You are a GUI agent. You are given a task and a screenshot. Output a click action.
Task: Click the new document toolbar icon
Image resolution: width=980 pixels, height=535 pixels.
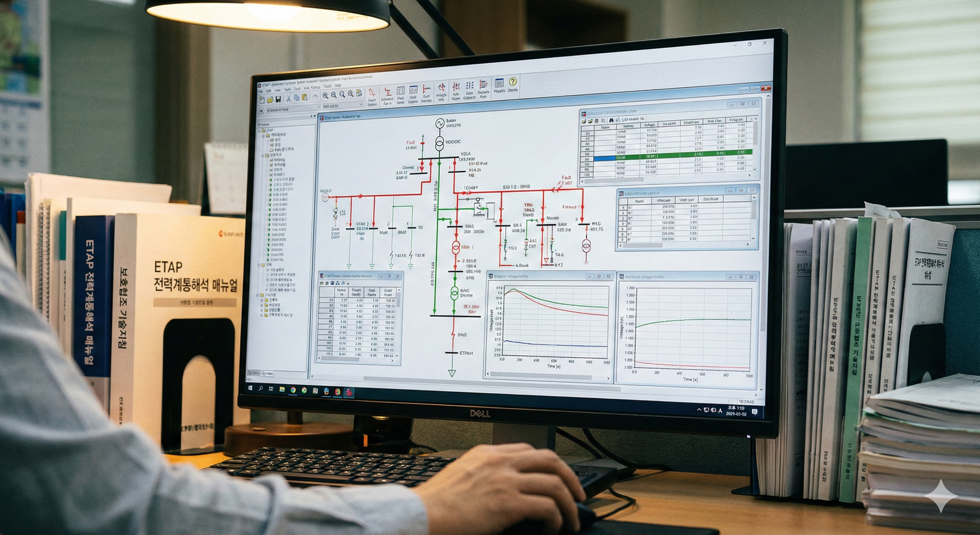tap(262, 100)
